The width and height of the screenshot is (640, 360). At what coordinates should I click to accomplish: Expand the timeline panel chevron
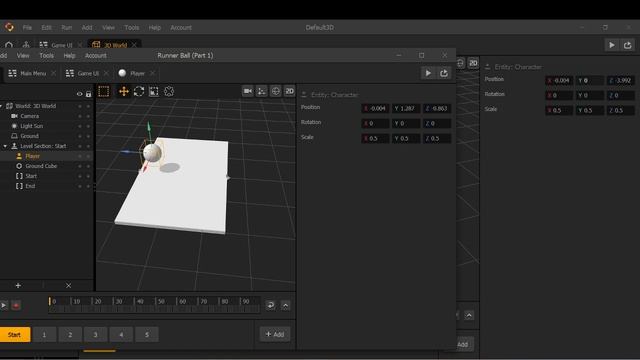click(x=286, y=305)
